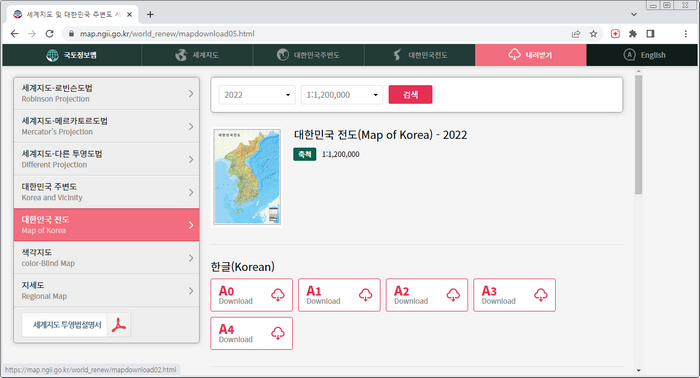Open the red extension icon in the toolbar
The width and height of the screenshot is (700, 378).
coord(615,34)
